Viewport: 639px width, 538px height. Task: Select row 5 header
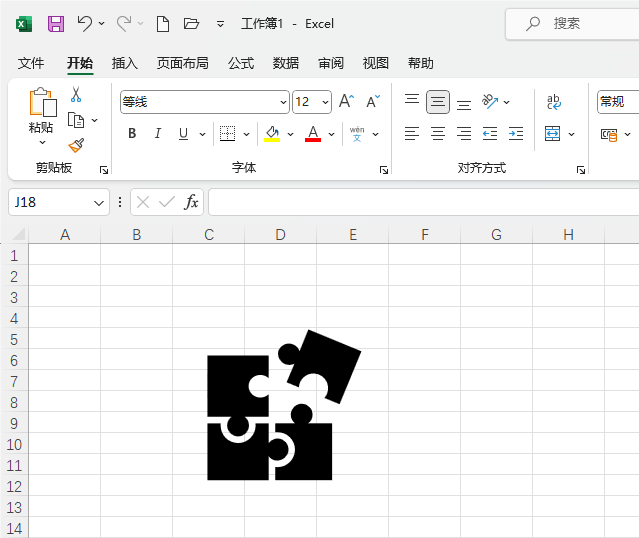(14, 340)
